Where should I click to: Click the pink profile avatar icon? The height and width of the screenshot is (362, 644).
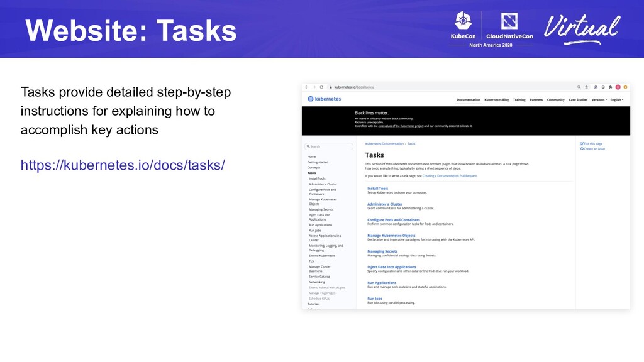coord(618,87)
